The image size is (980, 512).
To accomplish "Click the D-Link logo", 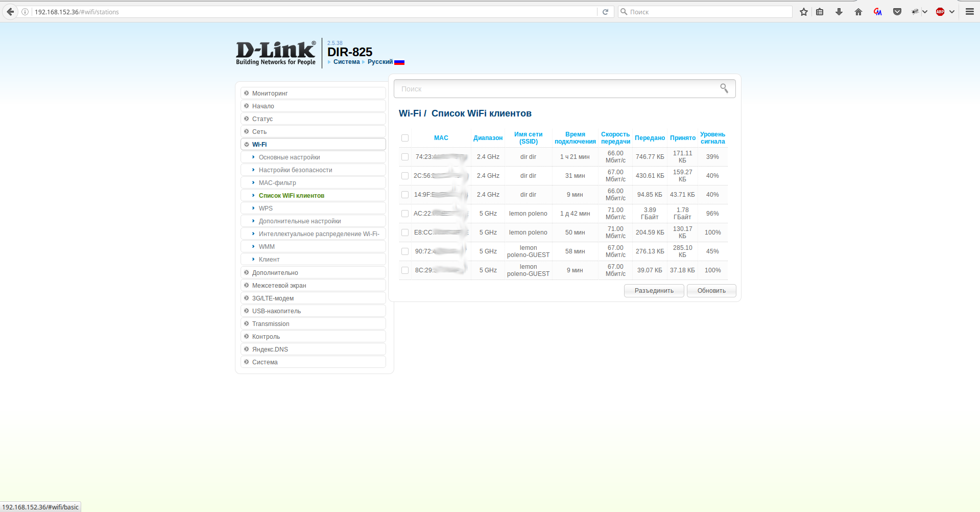I will (x=276, y=53).
